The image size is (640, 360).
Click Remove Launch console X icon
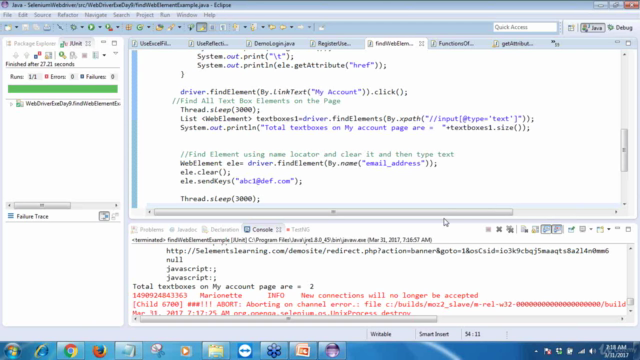coord(499,229)
